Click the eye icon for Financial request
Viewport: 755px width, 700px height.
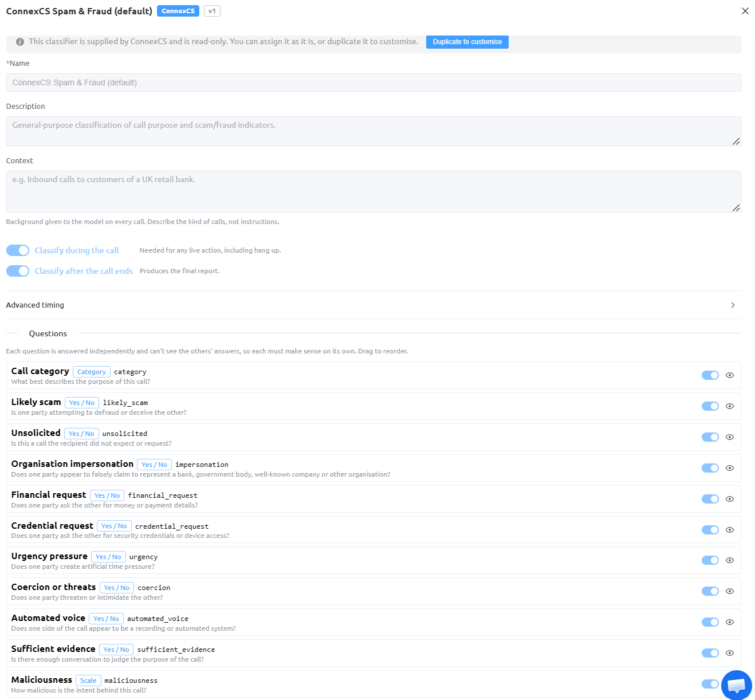tap(730, 499)
